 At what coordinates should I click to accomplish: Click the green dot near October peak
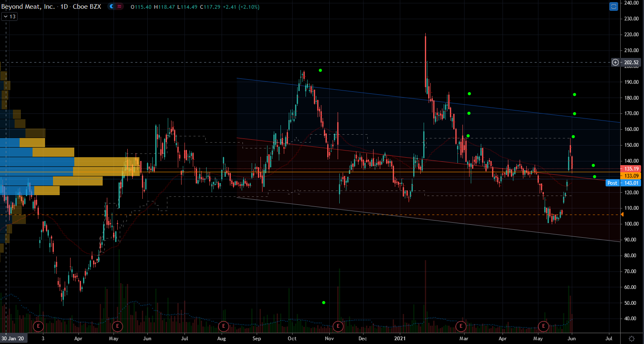[x=320, y=70]
